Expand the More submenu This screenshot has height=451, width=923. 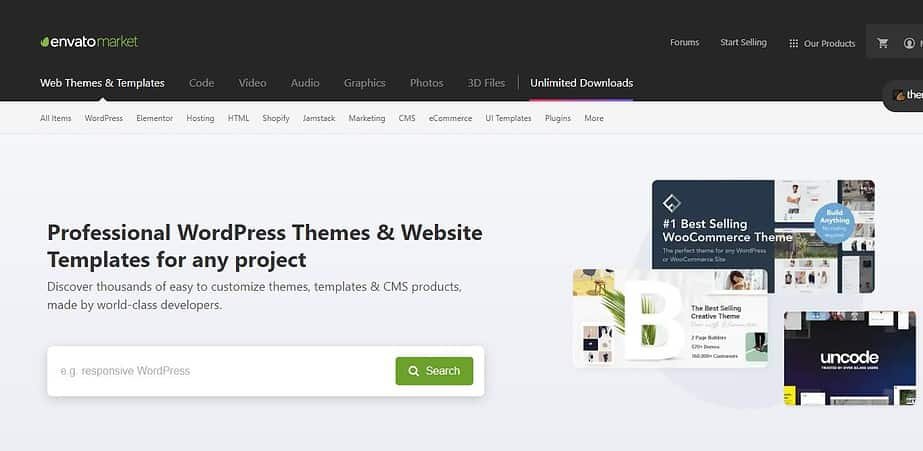(594, 118)
